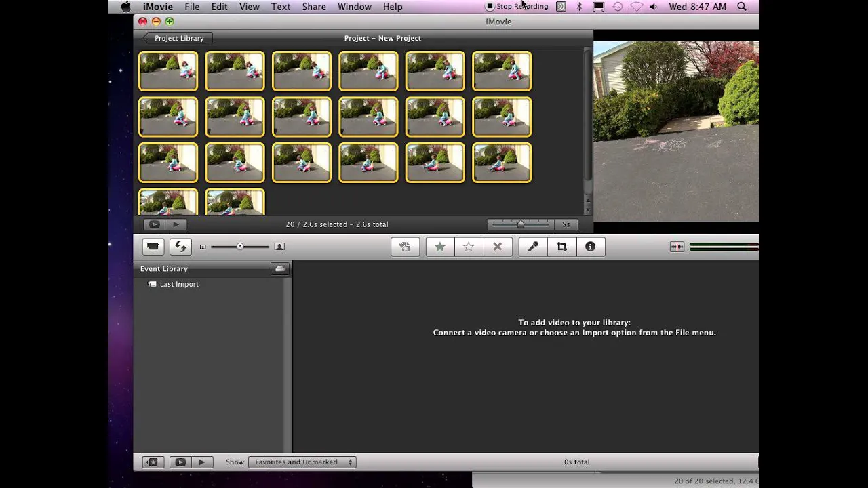Open the inspector info button
868x488 pixels.
point(590,247)
